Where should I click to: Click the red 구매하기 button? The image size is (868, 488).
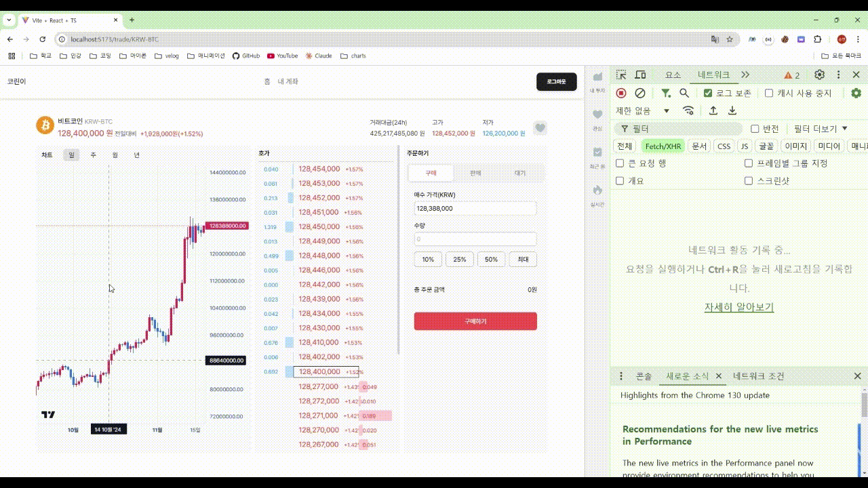pos(475,321)
